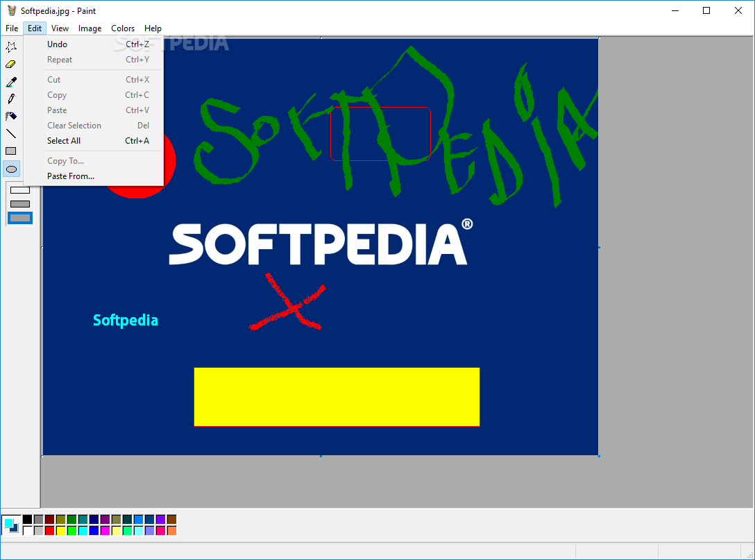Choose the Rectangle shape tool
Screen dimensions: 755x560
(x=11, y=151)
